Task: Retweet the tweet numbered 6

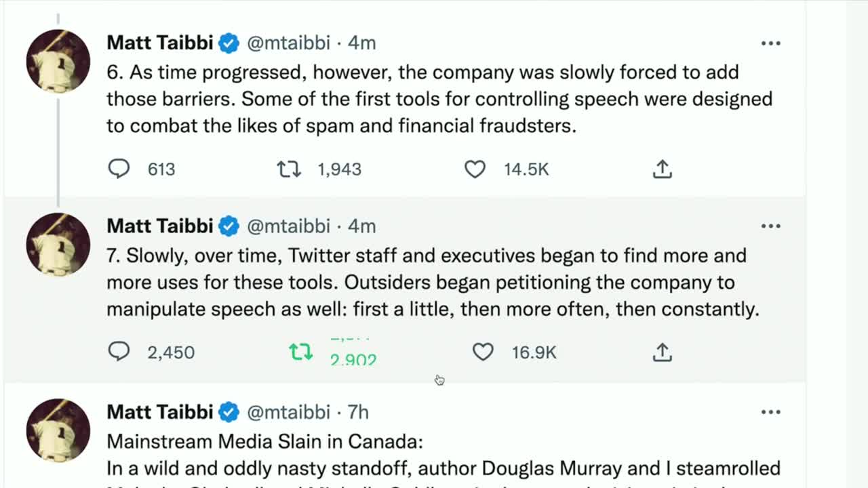Action: coord(289,169)
